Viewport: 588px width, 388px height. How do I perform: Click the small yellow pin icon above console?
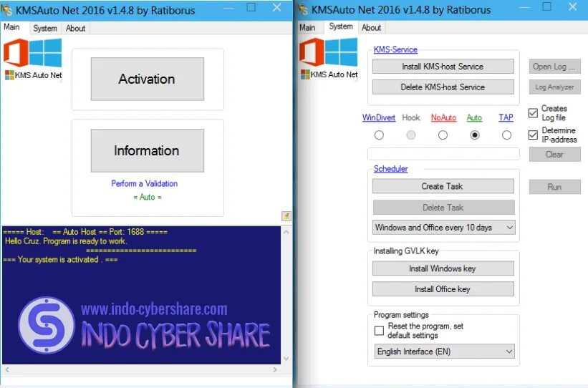(286, 216)
